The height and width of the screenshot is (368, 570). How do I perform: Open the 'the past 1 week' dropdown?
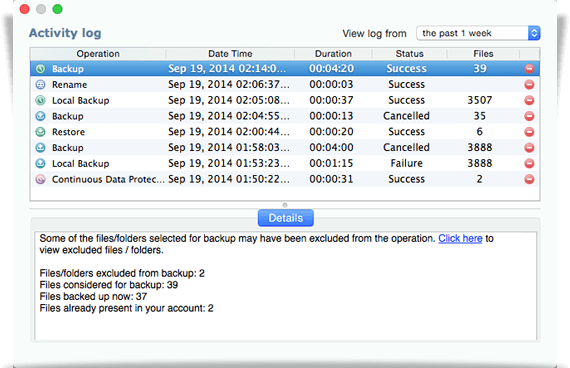(478, 33)
